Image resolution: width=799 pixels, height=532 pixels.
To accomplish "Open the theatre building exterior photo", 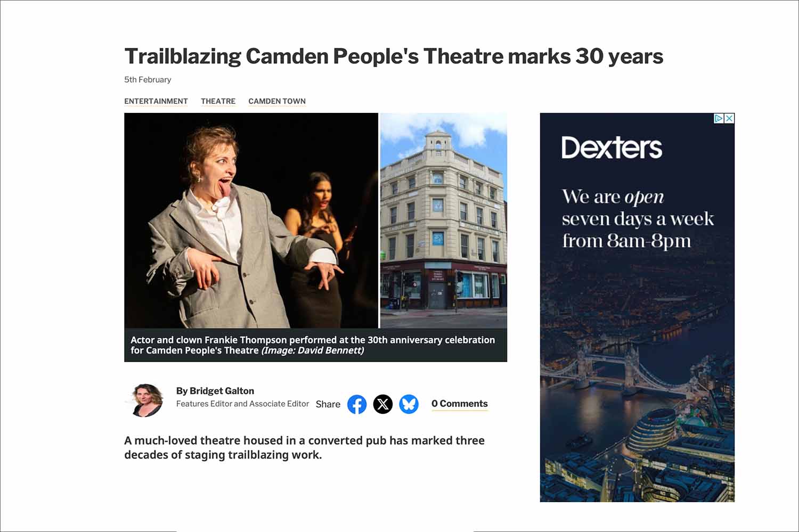I will pos(444,220).
